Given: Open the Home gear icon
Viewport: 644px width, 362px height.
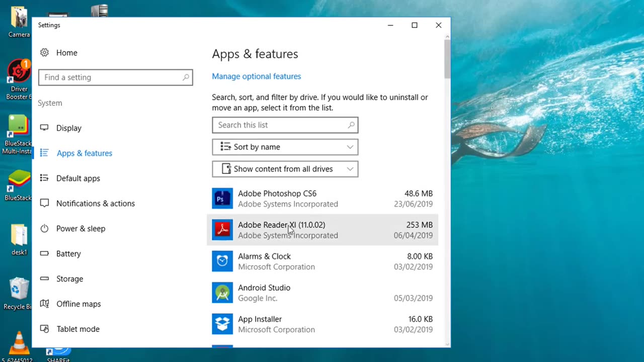Looking at the screenshot, I should coord(44,53).
